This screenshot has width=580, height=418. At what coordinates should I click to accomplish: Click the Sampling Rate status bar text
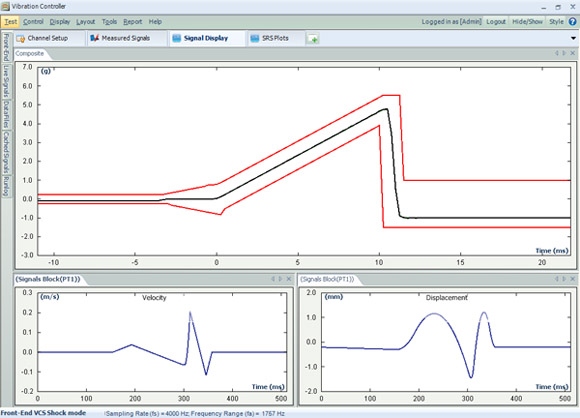pos(195,414)
